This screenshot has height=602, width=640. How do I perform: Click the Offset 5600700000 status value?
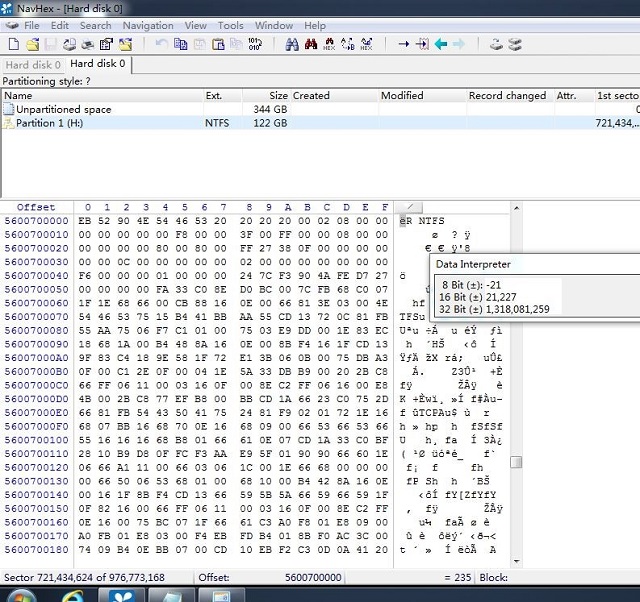313,578
